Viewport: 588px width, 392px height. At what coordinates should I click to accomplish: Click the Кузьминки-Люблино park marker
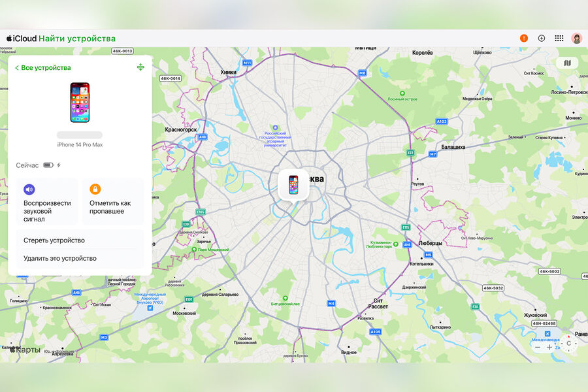point(396,244)
